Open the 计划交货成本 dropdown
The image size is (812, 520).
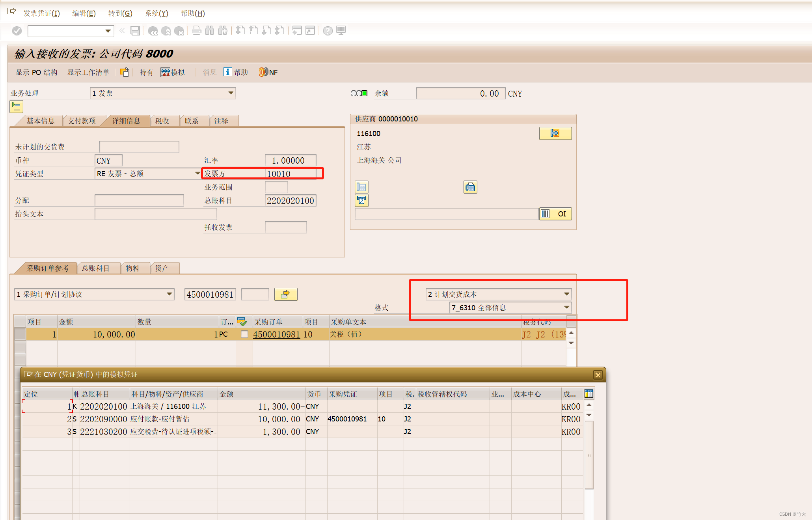(566, 294)
